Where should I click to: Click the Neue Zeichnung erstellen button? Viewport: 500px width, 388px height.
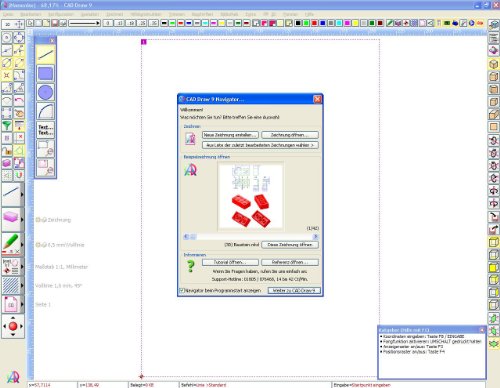(x=230, y=135)
